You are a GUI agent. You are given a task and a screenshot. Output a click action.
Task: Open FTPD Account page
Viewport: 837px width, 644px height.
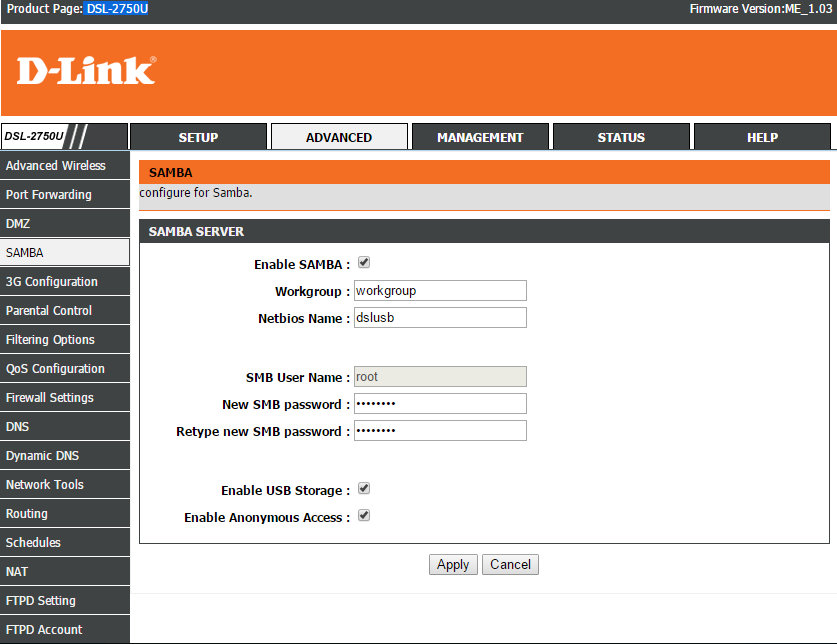click(x=65, y=629)
